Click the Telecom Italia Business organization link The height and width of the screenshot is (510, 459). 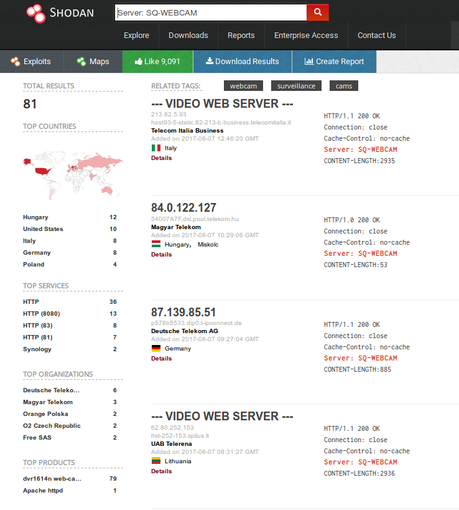click(187, 131)
